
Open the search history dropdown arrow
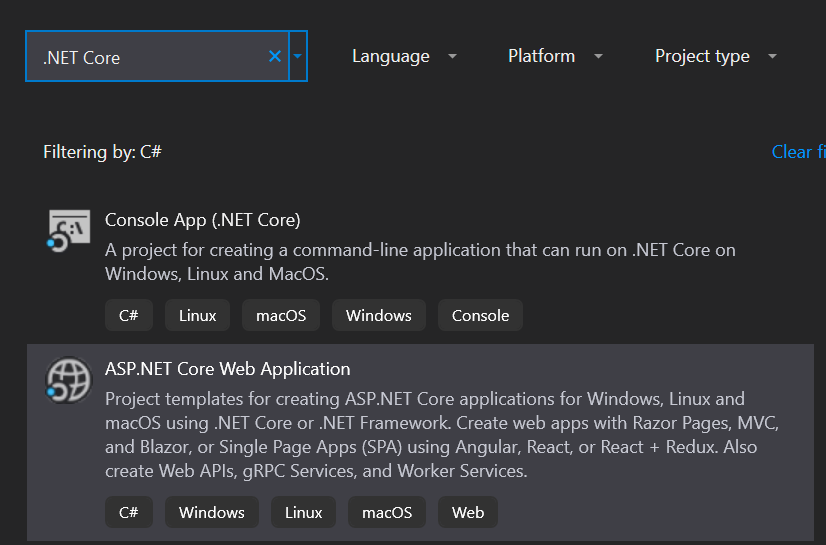[x=297, y=57]
